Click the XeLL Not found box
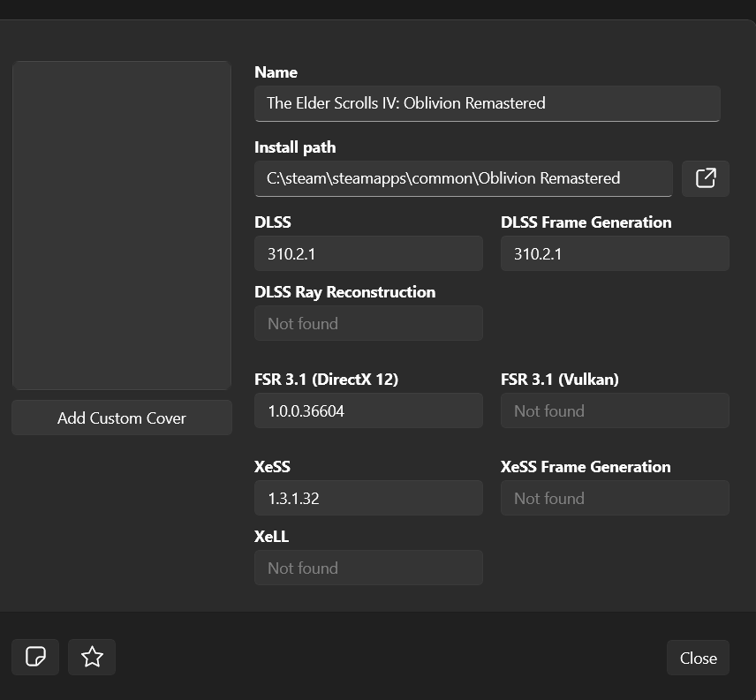Viewport: 756px width, 700px height. click(x=368, y=568)
